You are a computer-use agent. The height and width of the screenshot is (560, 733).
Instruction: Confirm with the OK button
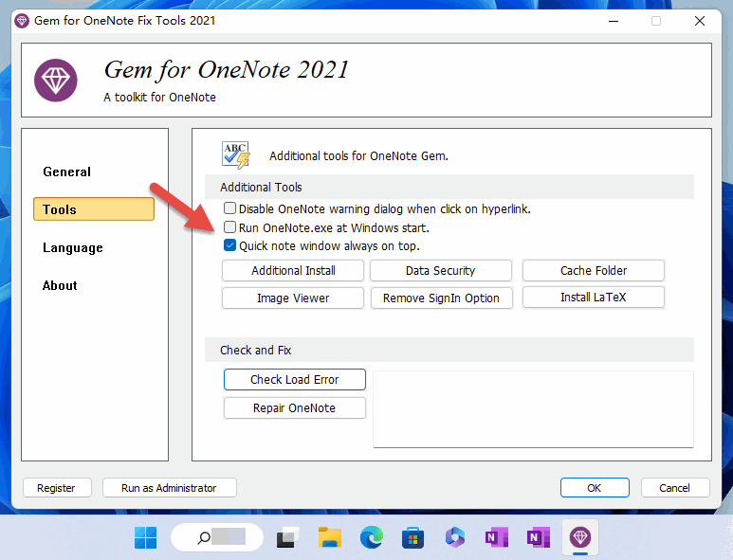pos(595,488)
